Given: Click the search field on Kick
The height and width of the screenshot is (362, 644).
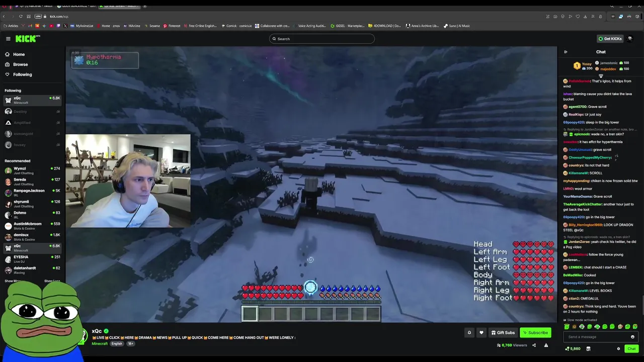Looking at the screenshot, I should pyautogui.click(x=321, y=39).
